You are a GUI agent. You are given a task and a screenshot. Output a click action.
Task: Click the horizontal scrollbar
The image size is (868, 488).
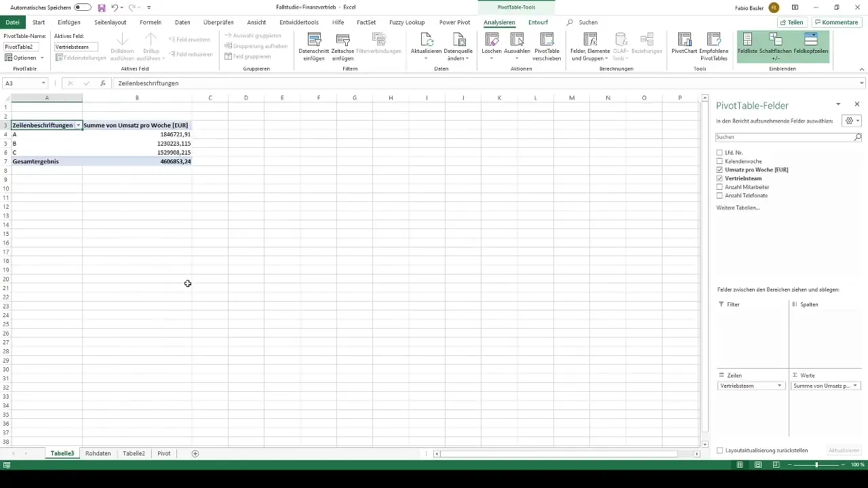[x=559, y=454]
